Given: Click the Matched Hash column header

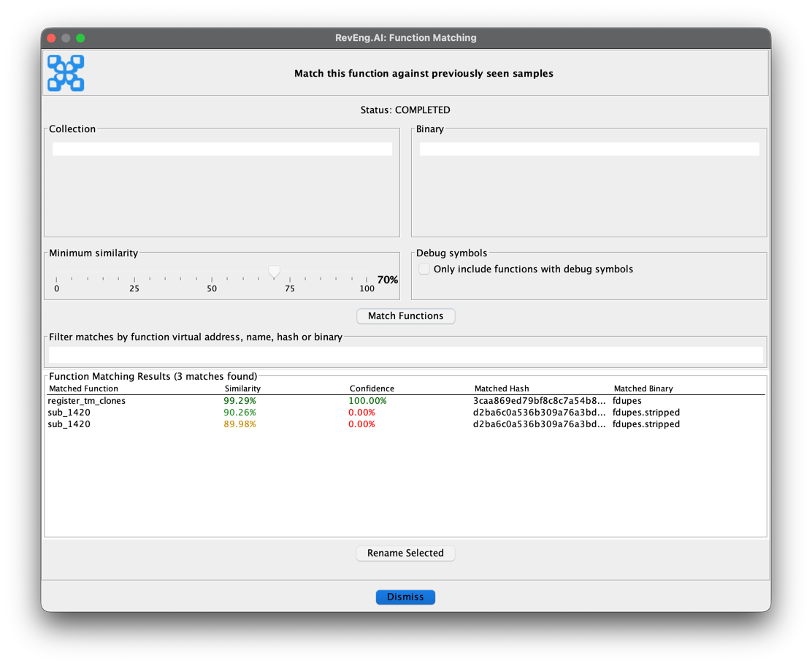Looking at the screenshot, I should [x=502, y=388].
